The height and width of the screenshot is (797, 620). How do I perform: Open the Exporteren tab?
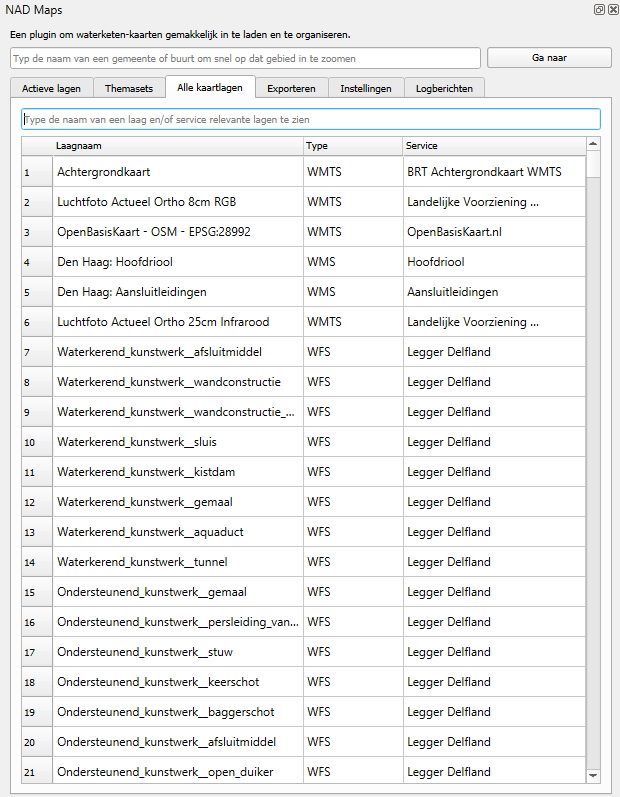(291, 88)
